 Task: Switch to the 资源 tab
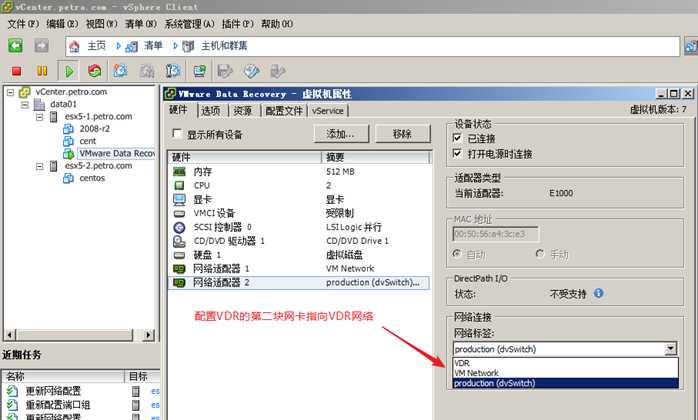point(243,110)
